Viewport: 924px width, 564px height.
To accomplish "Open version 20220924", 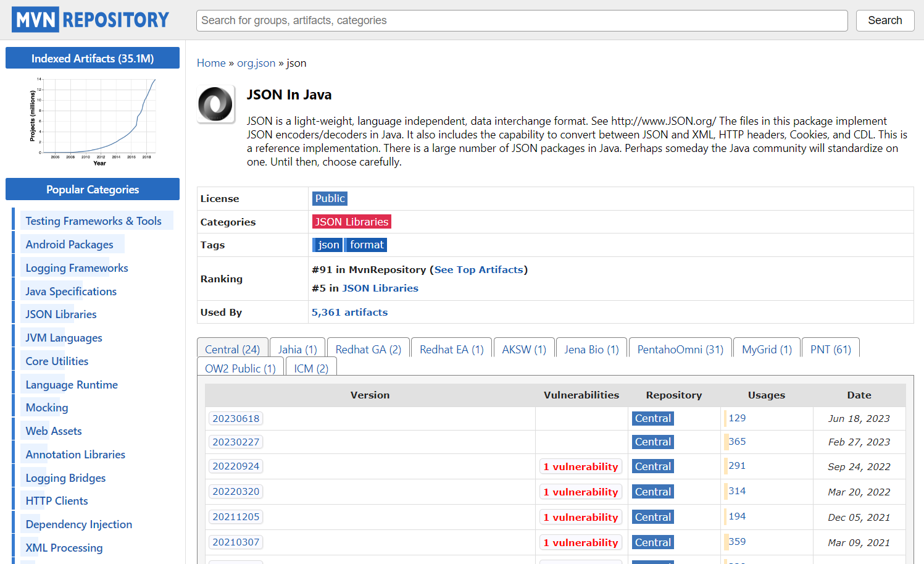I will point(236,466).
